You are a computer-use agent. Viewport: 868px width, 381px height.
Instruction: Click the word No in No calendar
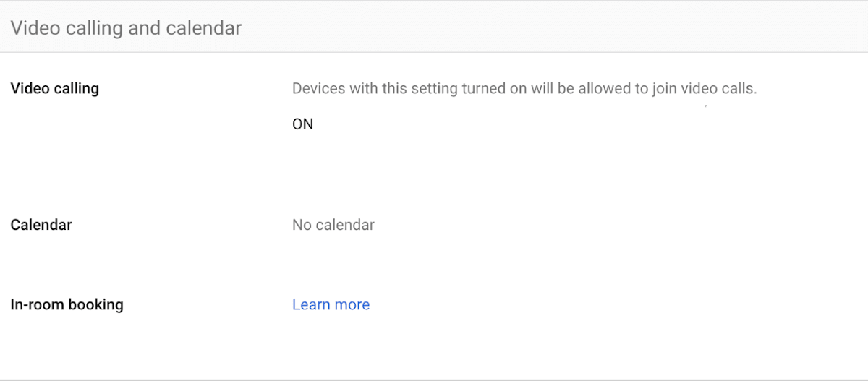(302, 225)
